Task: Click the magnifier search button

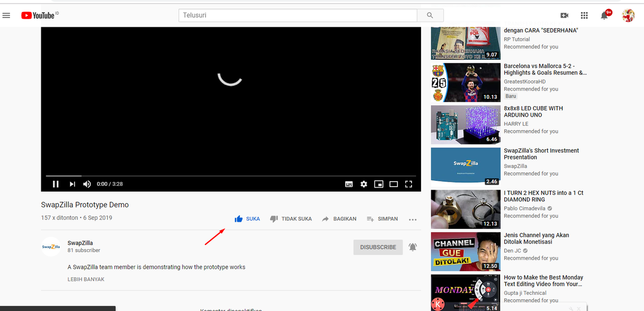Action: tap(430, 15)
